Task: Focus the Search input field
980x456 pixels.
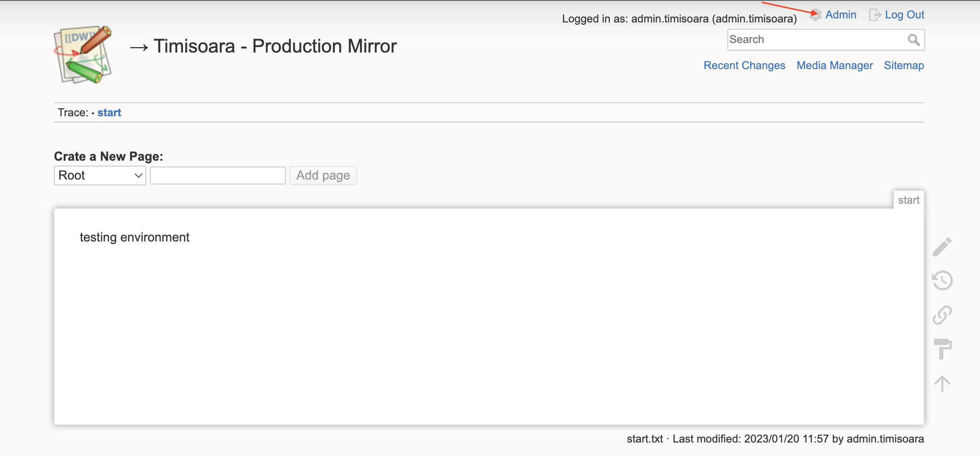Action: pyautogui.click(x=817, y=40)
